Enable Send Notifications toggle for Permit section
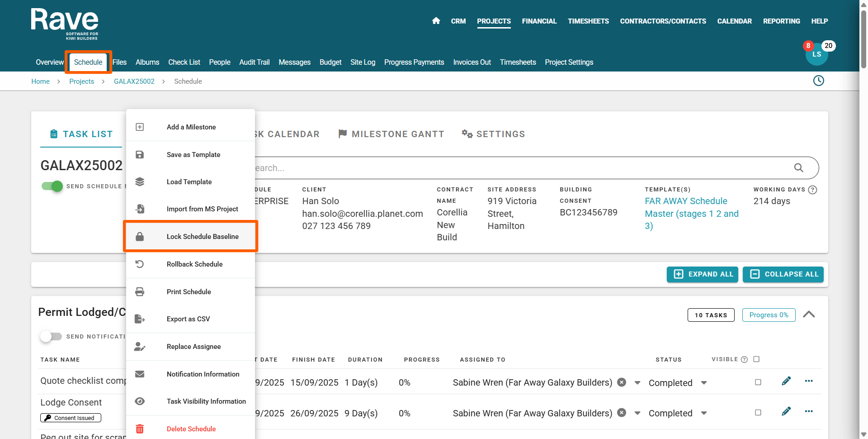 [x=51, y=336]
